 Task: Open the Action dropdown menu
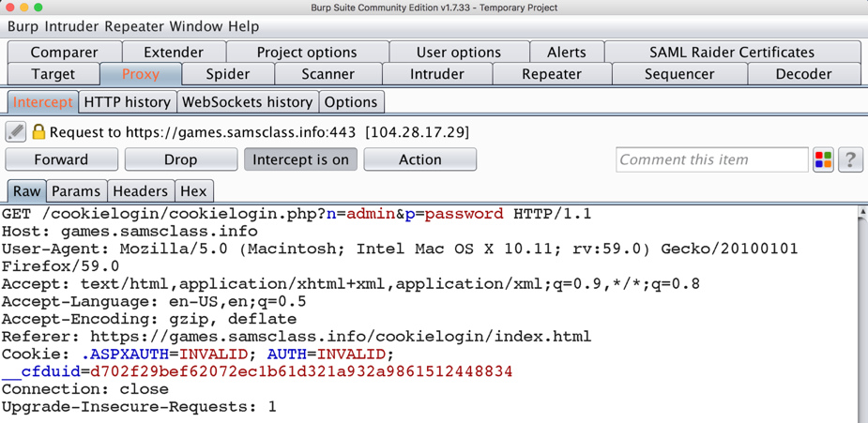pyautogui.click(x=419, y=159)
